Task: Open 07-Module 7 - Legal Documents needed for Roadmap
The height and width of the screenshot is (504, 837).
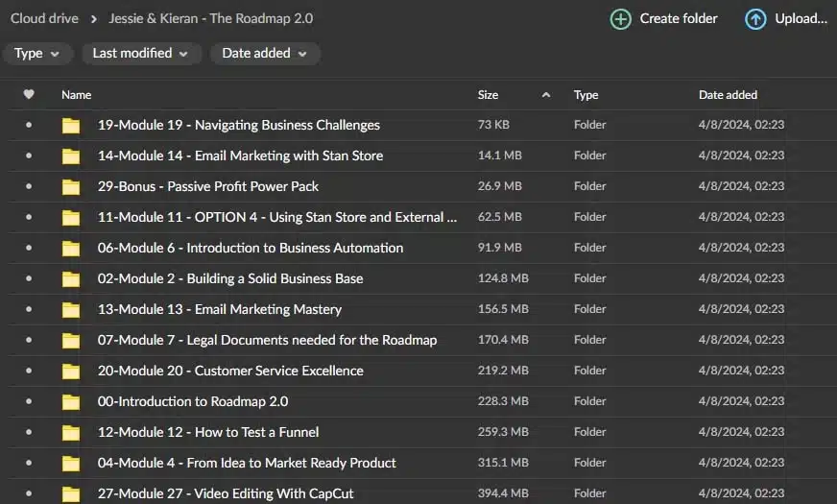Action: [x=267, y=340]
